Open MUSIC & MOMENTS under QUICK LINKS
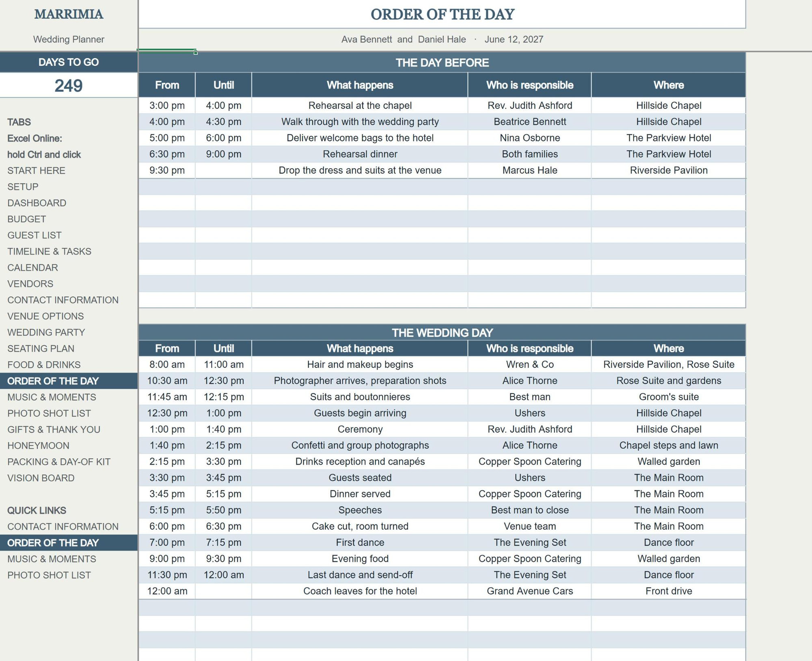The image size is (812, 661). click(x=52, y=559)
